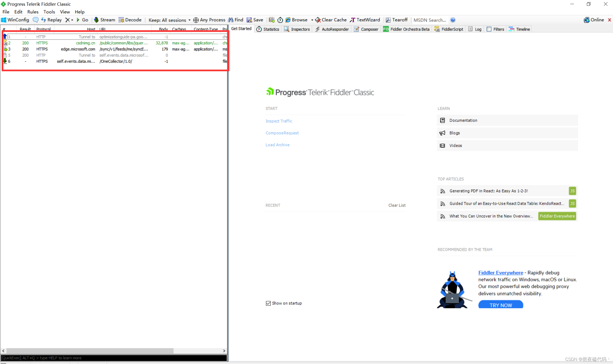Viewport: 613px width, 364px height.
Task: Click the ComposeRequest link
Action: click(x=282, y=133)
